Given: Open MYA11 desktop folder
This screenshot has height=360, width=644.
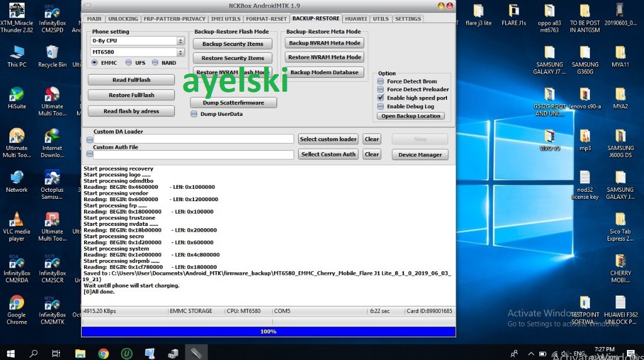Looking at the screenshot, I should point(620,56).
